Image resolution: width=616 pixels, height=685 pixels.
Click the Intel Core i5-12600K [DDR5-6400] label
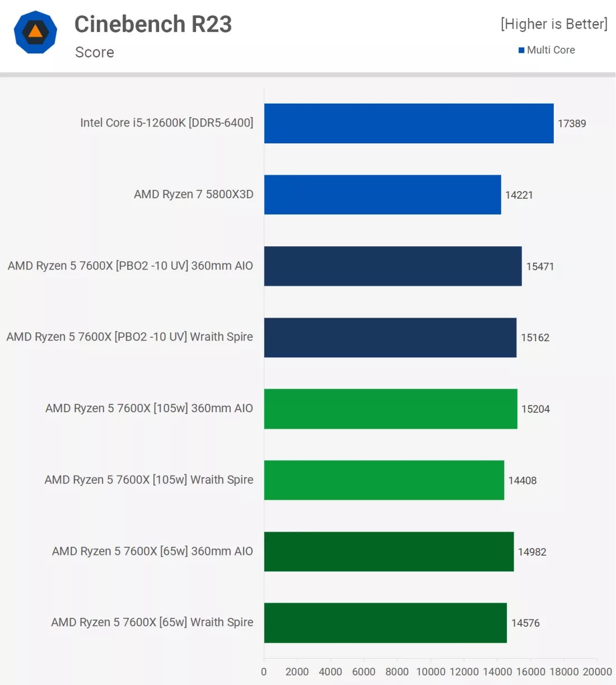pos(167,123)
